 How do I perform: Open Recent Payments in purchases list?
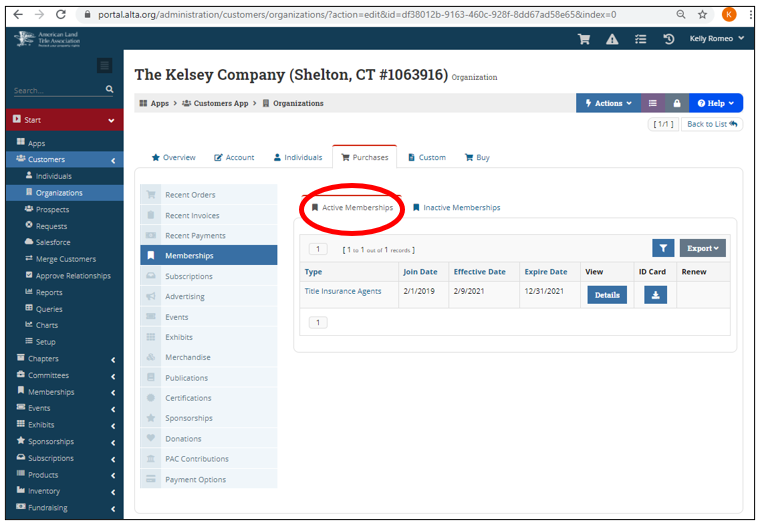point(209,236)
